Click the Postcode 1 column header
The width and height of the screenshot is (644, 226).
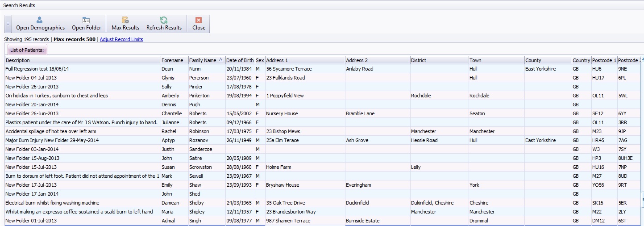point(603,60)
